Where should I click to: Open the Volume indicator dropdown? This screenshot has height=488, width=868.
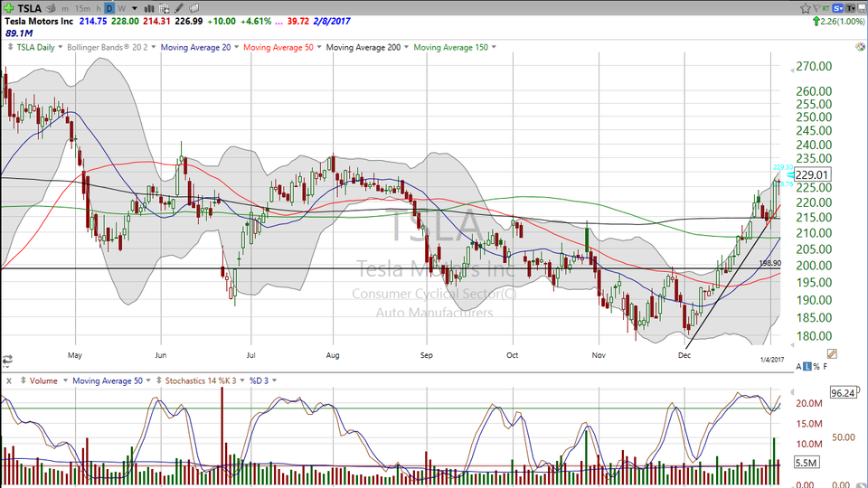(x=65, y=380)
